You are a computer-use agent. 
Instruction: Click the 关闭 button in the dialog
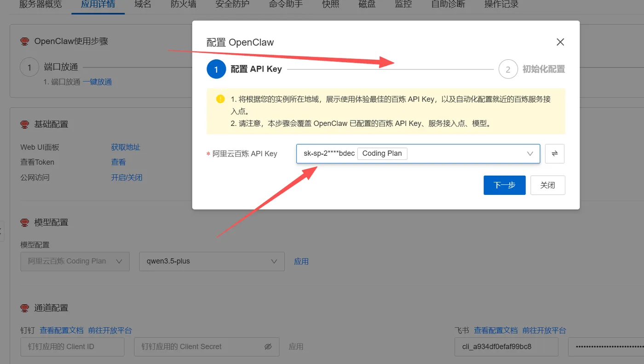547,185
